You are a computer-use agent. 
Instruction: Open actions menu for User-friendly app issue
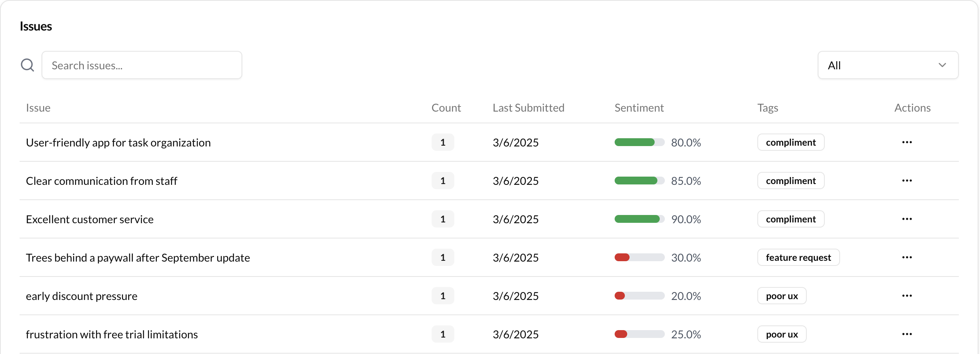(x=907, y=142)
